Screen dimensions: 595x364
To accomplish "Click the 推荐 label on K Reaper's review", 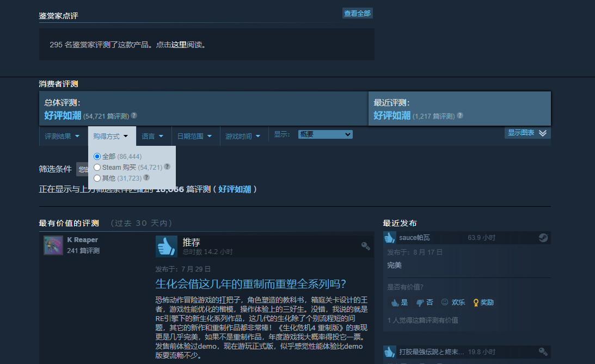I will 191,242.
